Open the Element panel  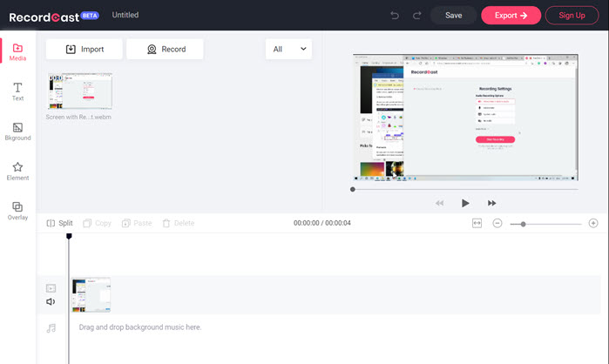point(17,172)
